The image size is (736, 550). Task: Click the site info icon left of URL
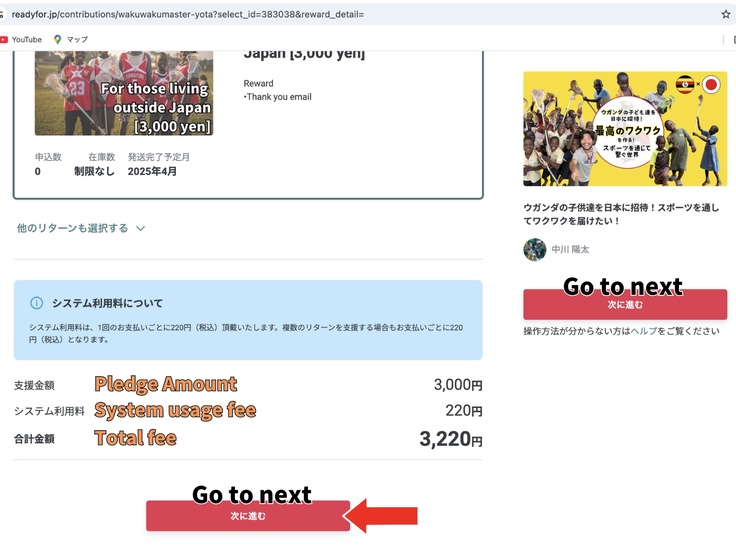tap(2, 15)
